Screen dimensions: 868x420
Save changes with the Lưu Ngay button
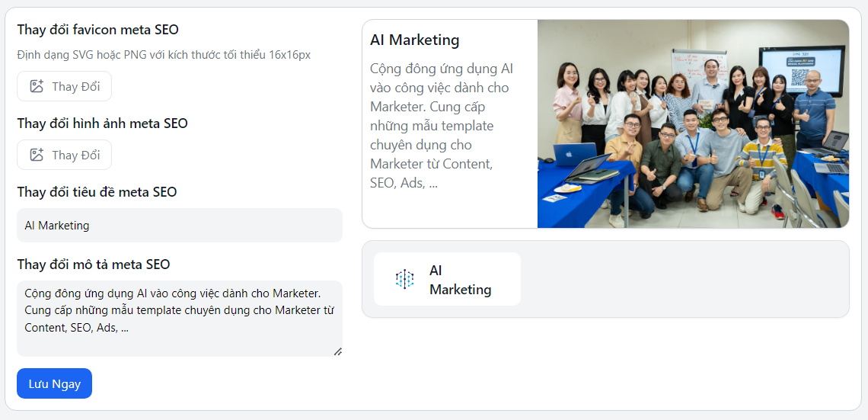54,383
